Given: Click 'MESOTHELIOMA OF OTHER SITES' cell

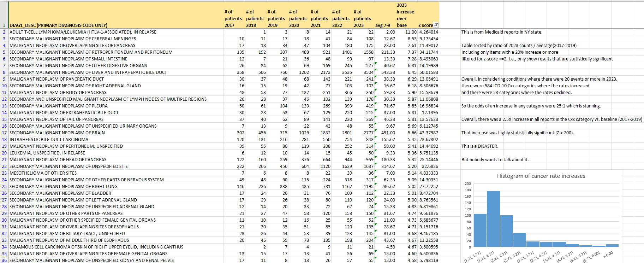Looking at the screenshot, I should 116,173.
